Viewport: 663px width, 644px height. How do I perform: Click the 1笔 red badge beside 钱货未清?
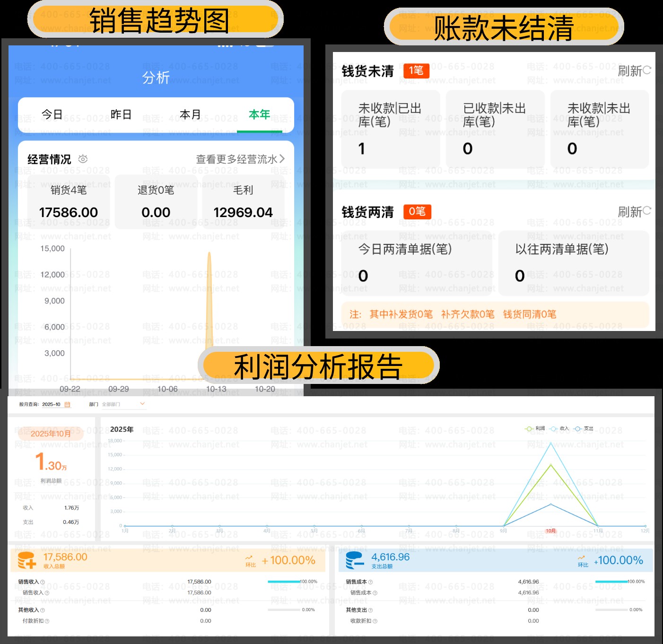[x=416, y=70]
